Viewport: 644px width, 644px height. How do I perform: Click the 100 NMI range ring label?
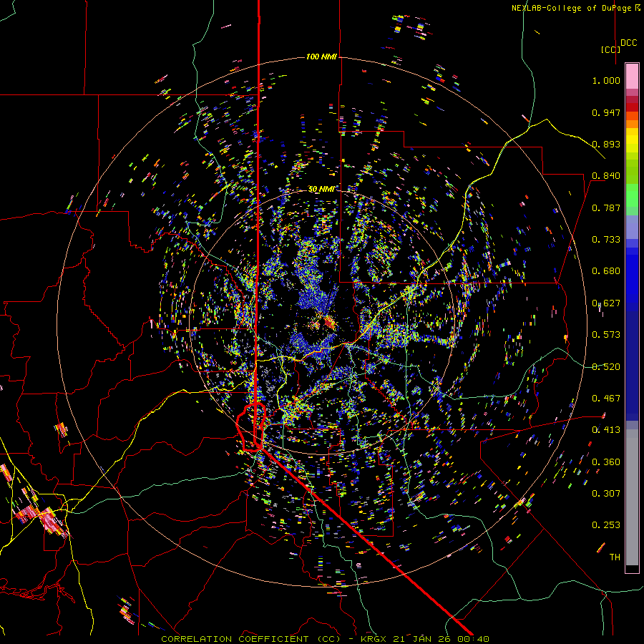pyautogui.click(x=321, y=57)
